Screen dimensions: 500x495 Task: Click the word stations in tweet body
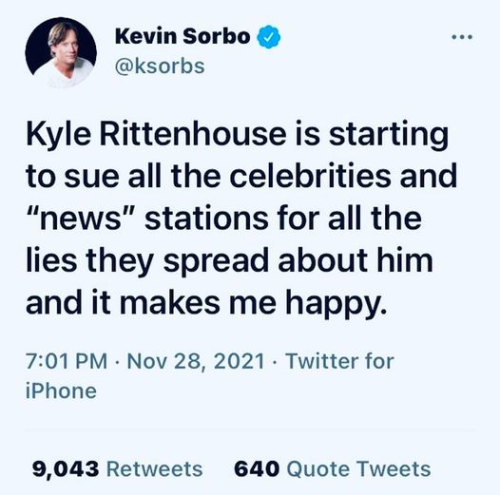[x=206, y=219]
